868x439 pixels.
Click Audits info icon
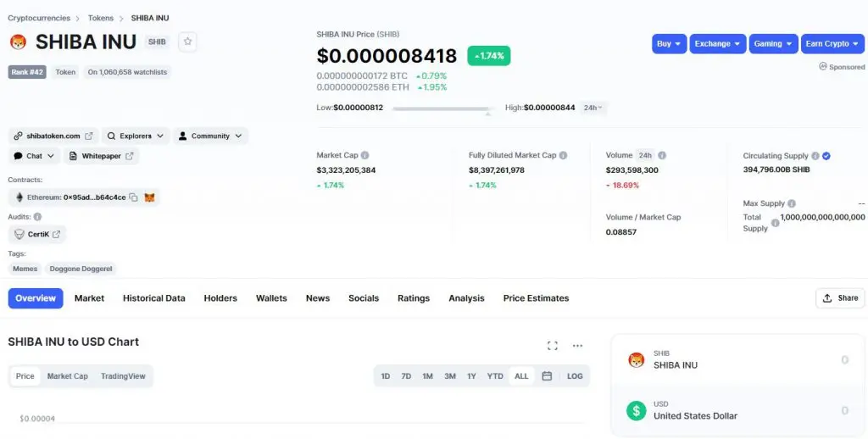(x=37, y=217)
